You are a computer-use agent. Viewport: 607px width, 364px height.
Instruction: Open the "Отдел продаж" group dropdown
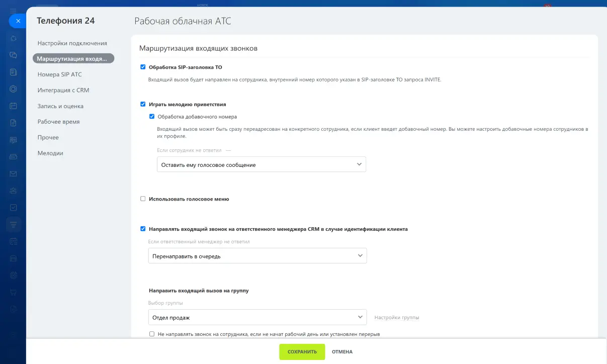[257, 317]
